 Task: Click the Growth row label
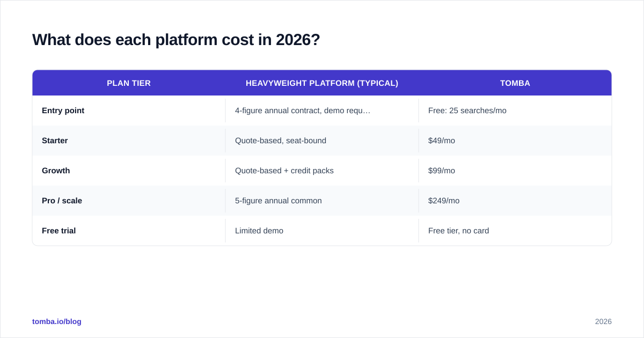pyautogui.click(x=56, y=171)
